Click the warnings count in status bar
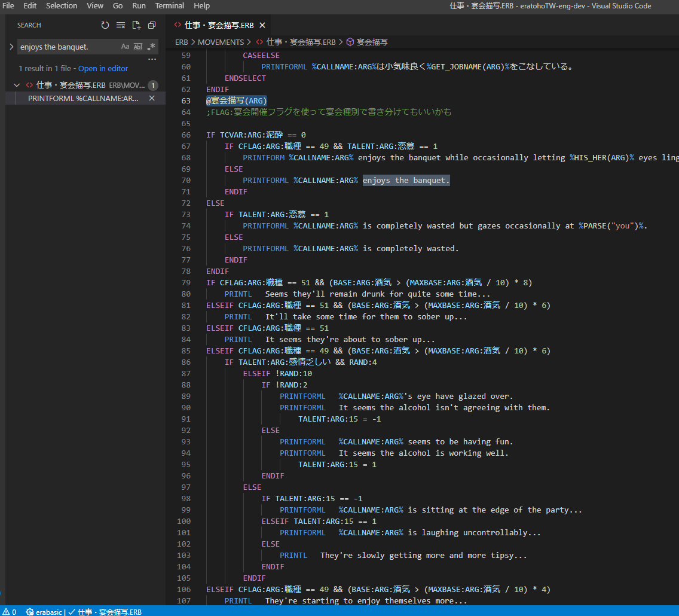The image size is (679, 616). (10, 612)
